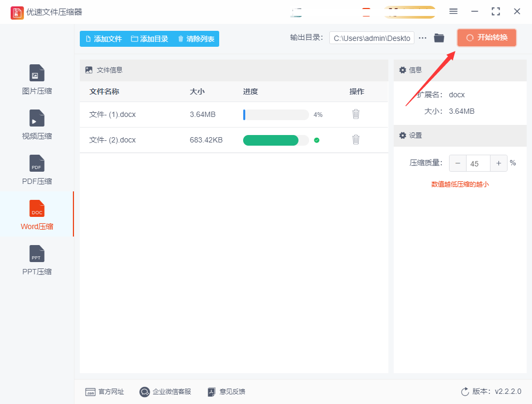Click the three-dots browse output directory button
The image size is (532, 404).
[x=422, y=38]
